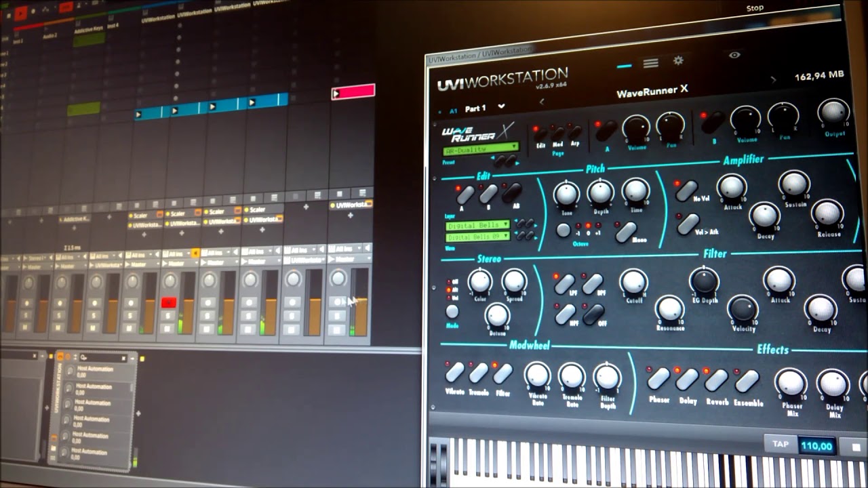This screenshot has width=868, height=488.
Task: Load previous instrument with left arrow near WaveRunner X
Action: coord(541,102)
